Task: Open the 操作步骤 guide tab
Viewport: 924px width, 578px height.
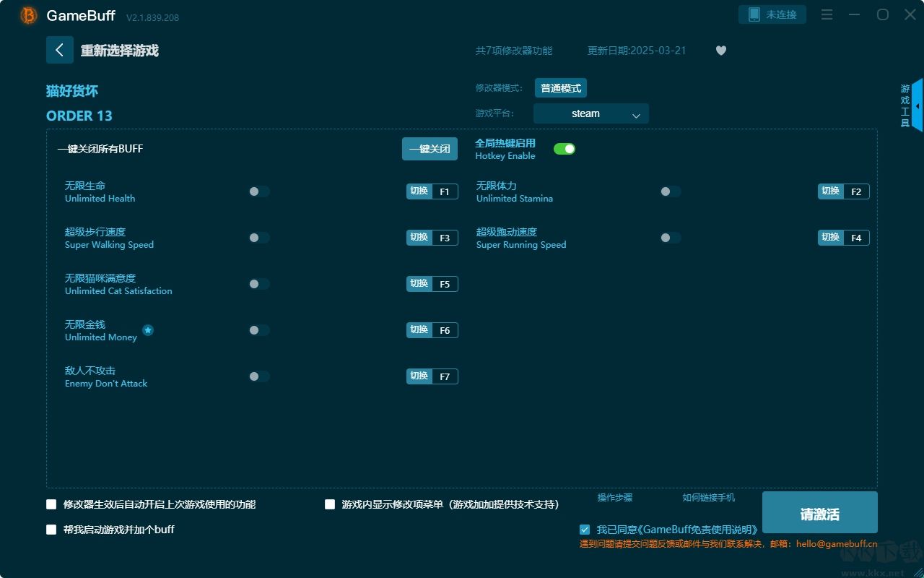Action: 614,498
